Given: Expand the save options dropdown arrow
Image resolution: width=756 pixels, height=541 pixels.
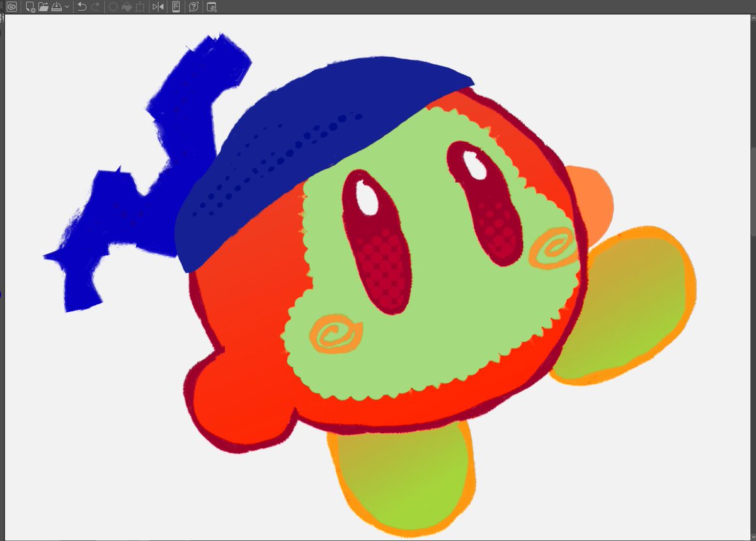Looking at the screenshot, I should click(x=67, y=7).
